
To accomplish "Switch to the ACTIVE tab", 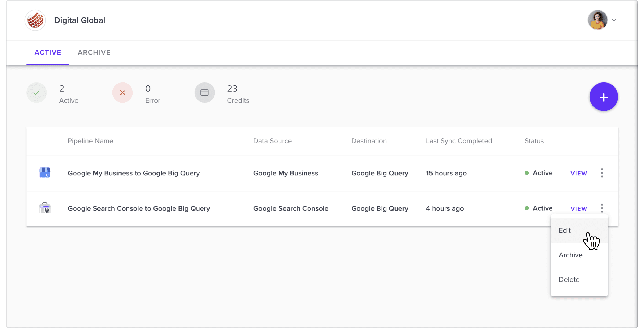I will pos(48,52).
